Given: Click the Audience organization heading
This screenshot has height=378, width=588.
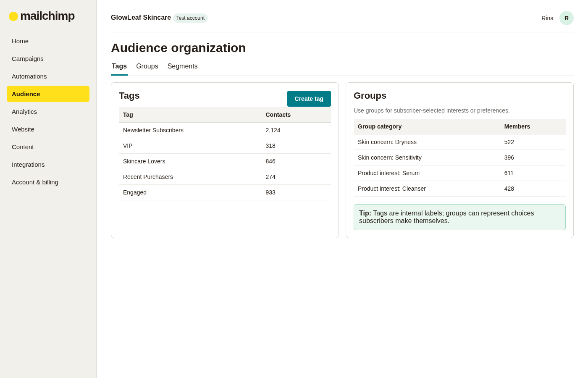Looking at the screenshot, I should click(178, 48).
